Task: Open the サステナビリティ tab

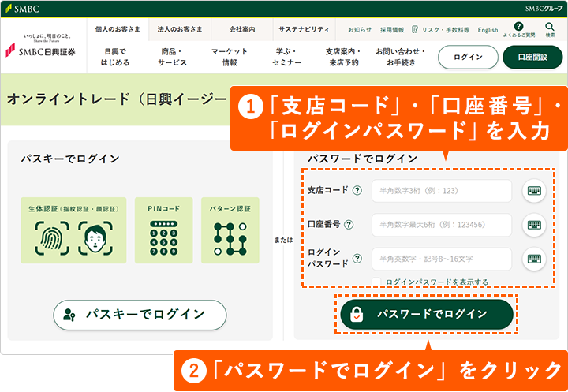Action: click(x=304, y=29)
